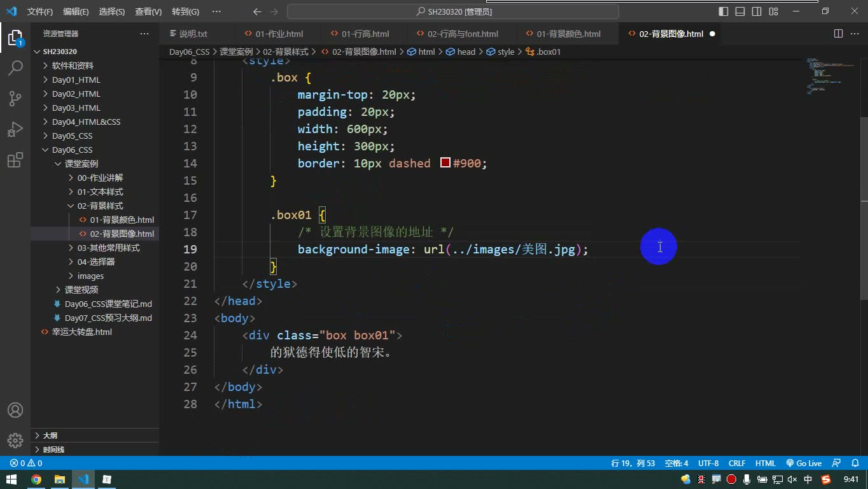Open the customize layout button
Screen dimensions: 868x489
(773, 11)
